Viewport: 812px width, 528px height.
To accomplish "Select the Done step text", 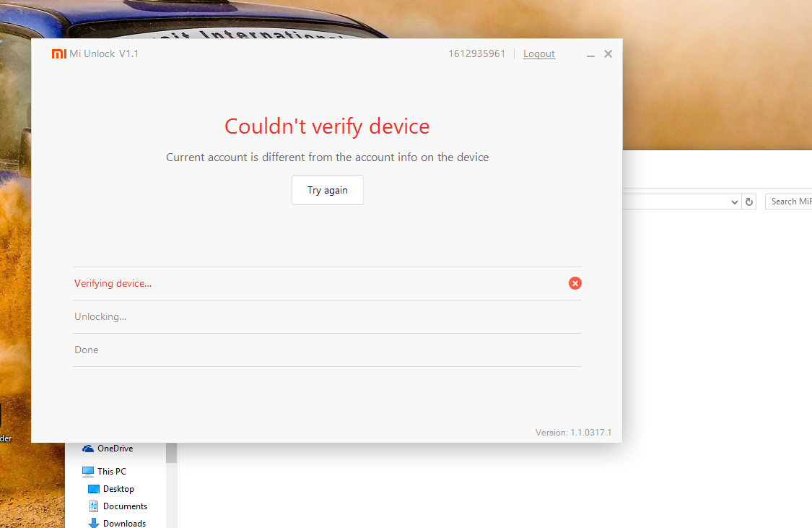I will pos(87,350).
